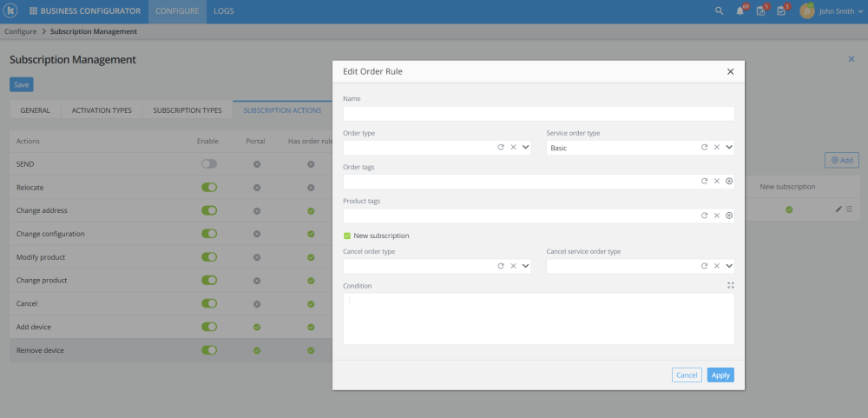
Task: Refresh the Cancel order type field
Action: [x=501, y=266]
